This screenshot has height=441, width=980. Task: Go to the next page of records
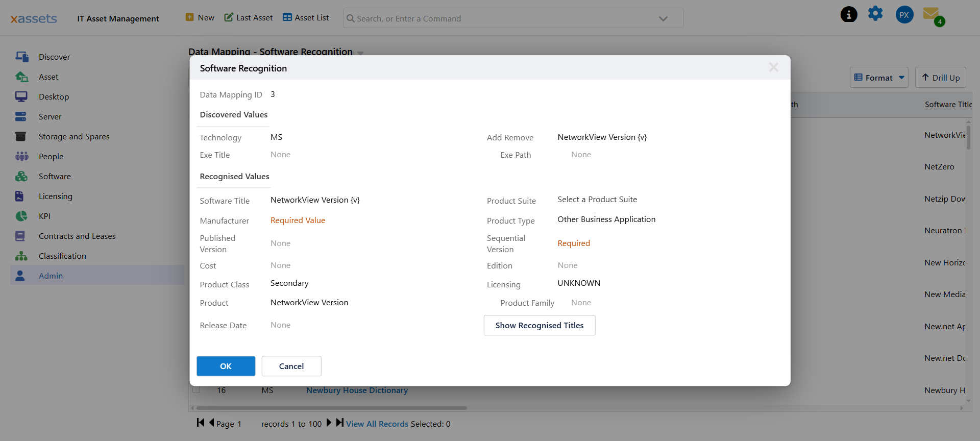click(x=329, y=423)
